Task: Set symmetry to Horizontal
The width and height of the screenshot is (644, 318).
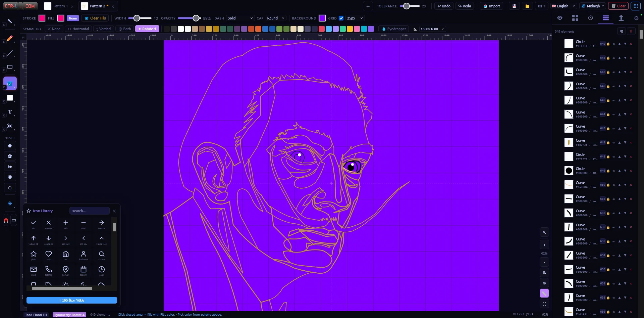Action: (78, 29)
